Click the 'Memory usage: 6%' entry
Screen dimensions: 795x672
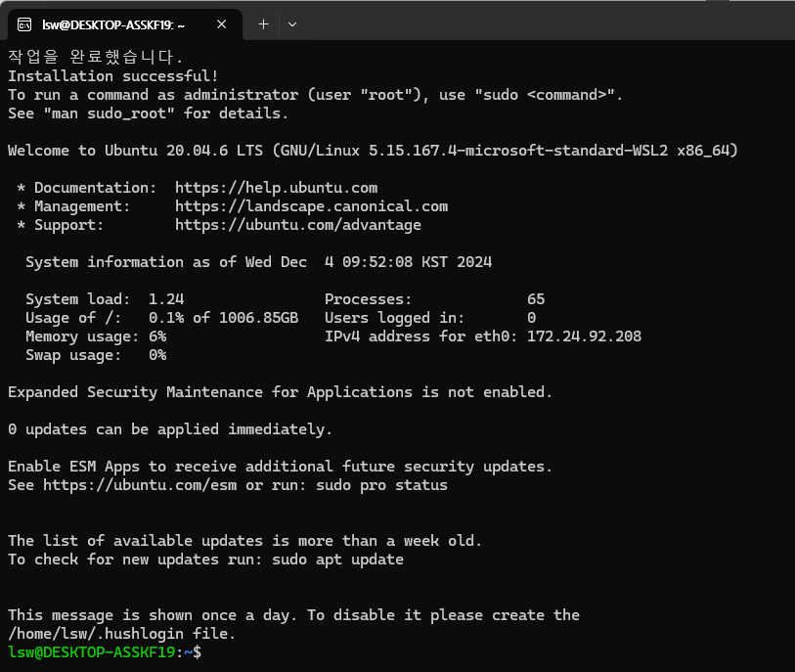tap(97, 336)
